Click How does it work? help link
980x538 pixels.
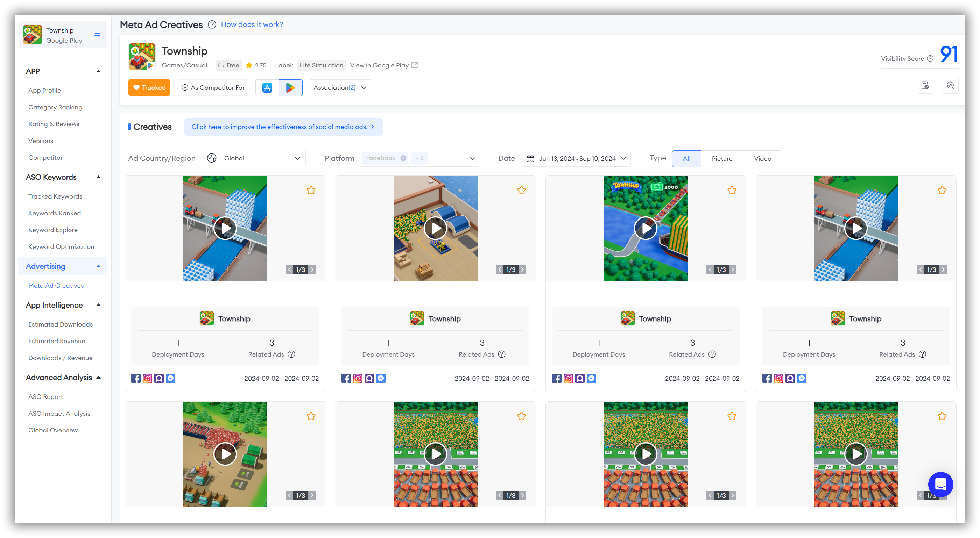point(253,24)
